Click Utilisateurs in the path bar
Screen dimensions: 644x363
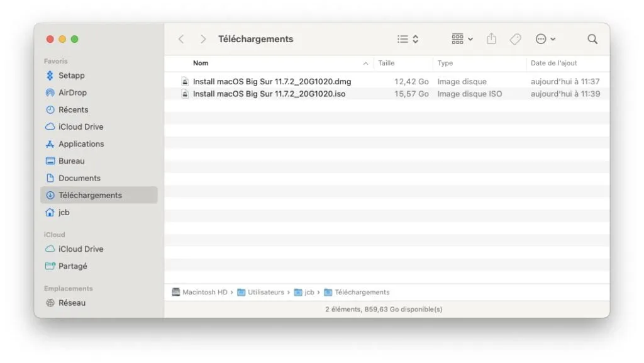261,292
